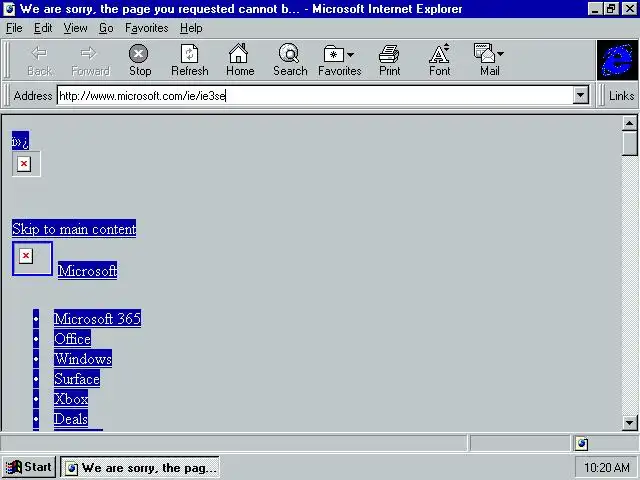Open the Xbox link
Screen dimensions: 640x480
coord(71,398)
